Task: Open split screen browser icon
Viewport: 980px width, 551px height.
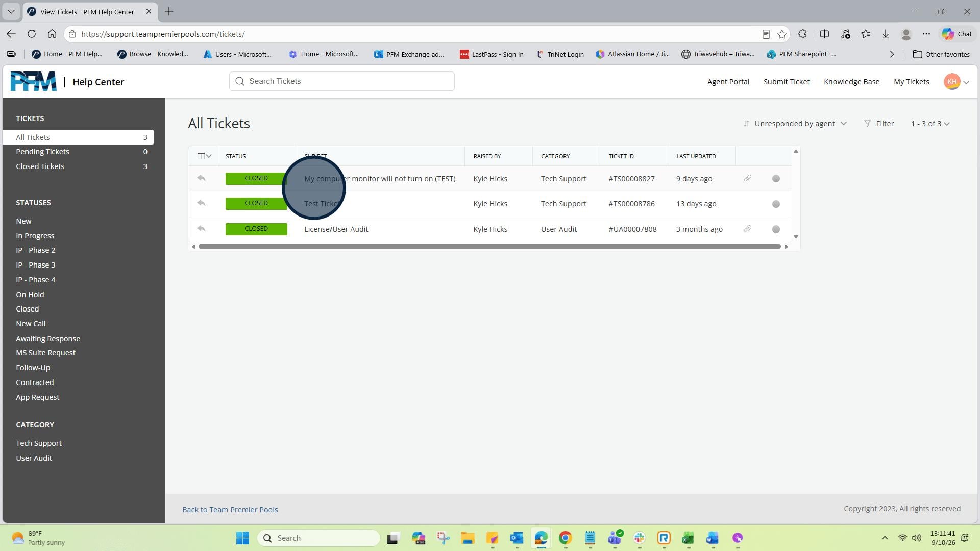Action: point(824,34)
